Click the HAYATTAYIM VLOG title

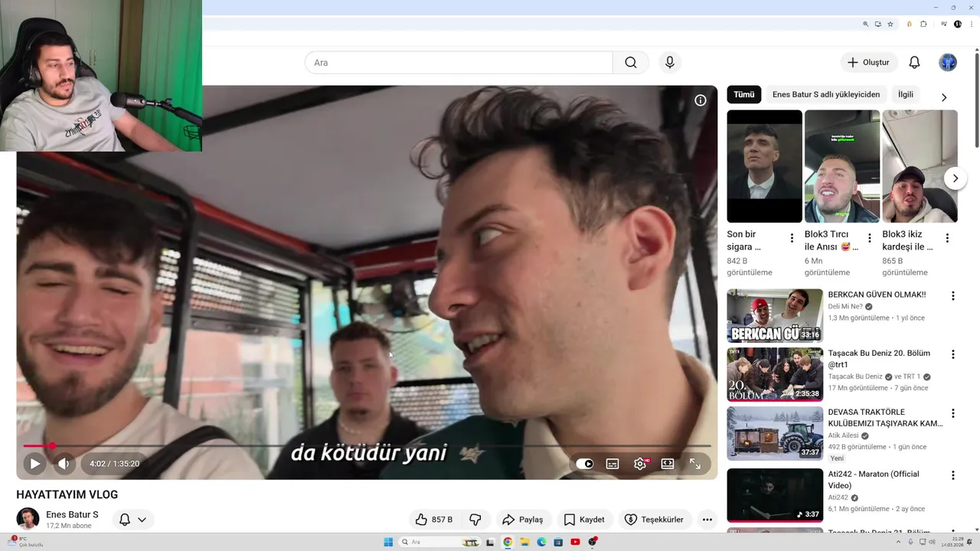tap(67, 495)
